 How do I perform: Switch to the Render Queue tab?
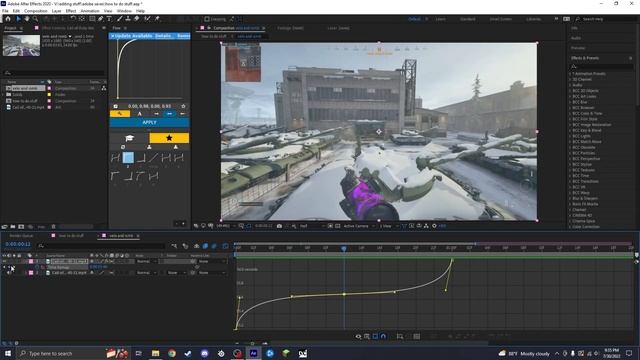coord(21,236)
